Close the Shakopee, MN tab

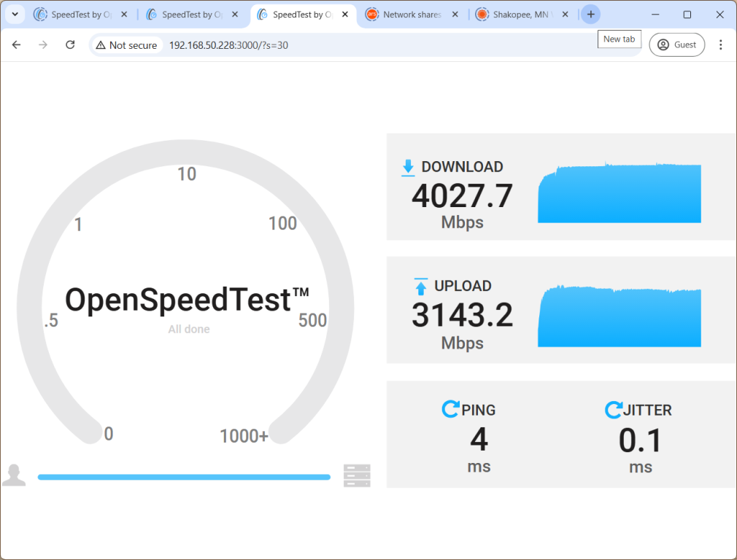(565, 15)
